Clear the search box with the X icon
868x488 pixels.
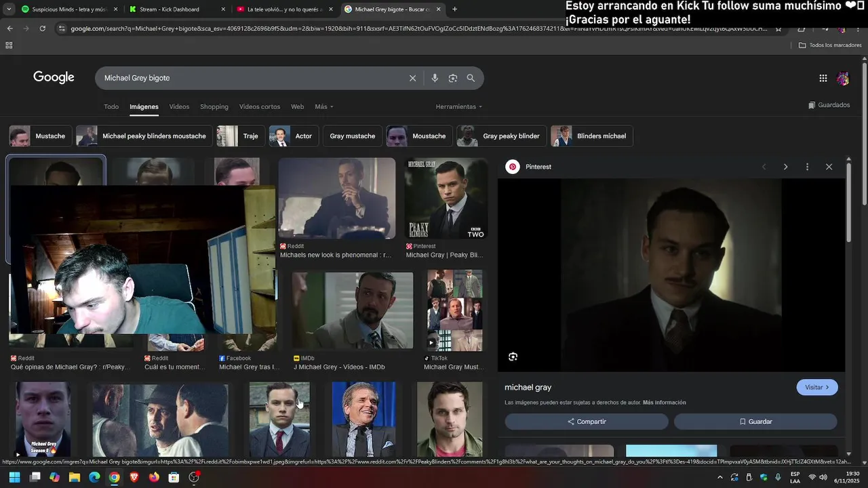(412, 78)
